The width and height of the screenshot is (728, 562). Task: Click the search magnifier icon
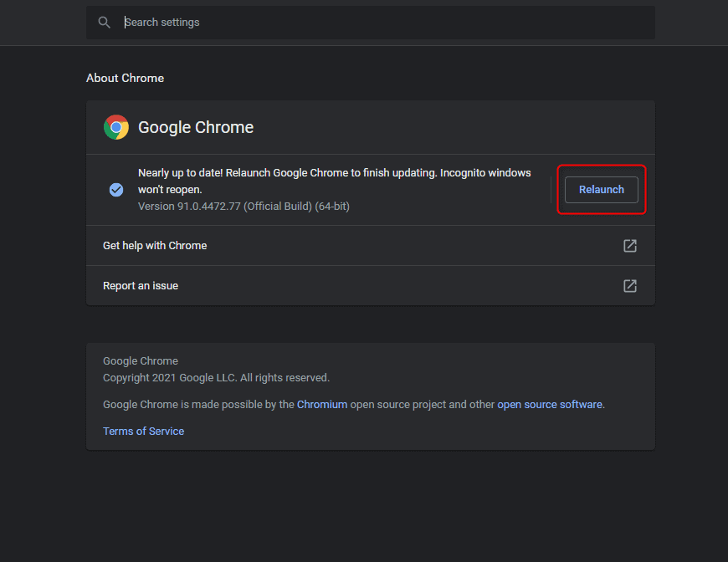pos(104,23)
